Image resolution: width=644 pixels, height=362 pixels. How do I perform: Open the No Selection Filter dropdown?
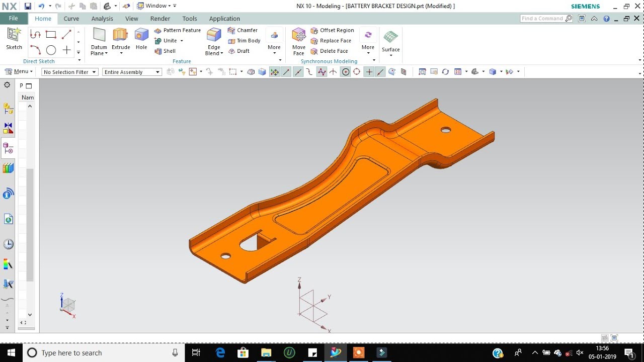point(69,72)
